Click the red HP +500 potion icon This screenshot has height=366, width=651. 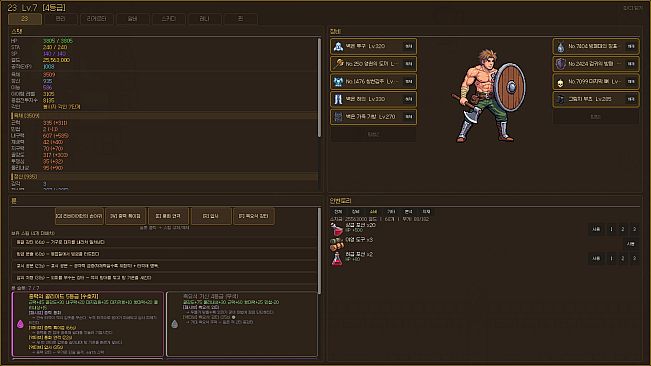pyautogui.click(x=337, y=228)
